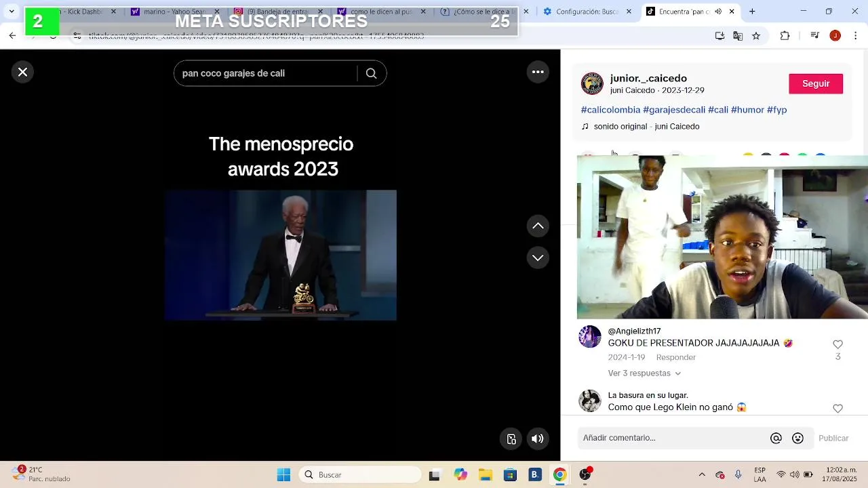Open the media controls icon in Chrome
868x488 pixels.
pos(816,36)
